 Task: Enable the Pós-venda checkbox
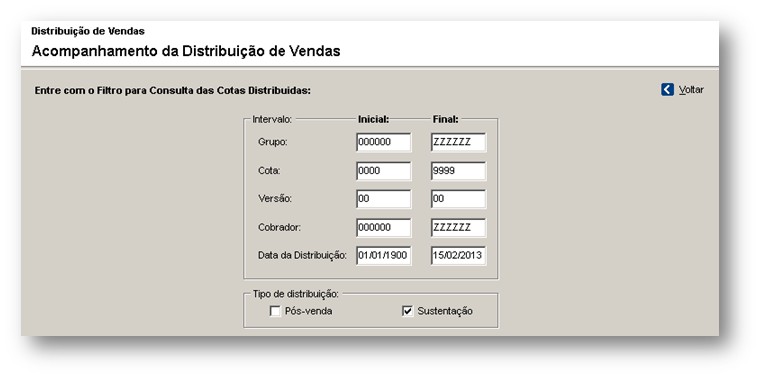click(x=275, y=312)
